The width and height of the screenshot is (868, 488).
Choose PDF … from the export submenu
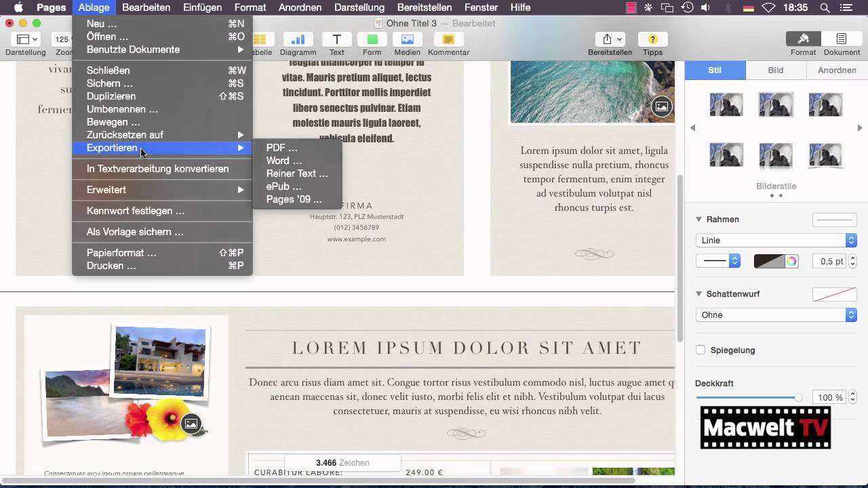click(x=281, y=148)
